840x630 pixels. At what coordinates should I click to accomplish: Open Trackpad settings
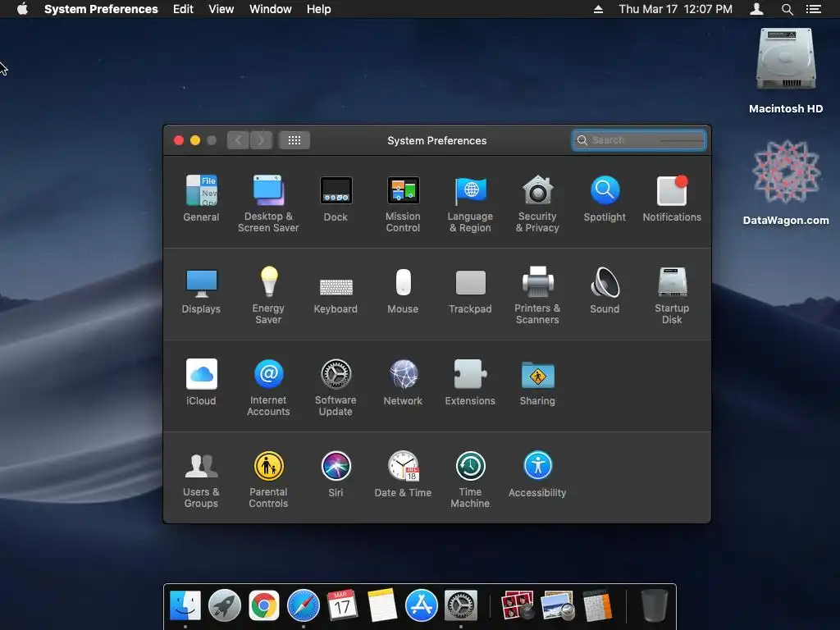[470, 290]
